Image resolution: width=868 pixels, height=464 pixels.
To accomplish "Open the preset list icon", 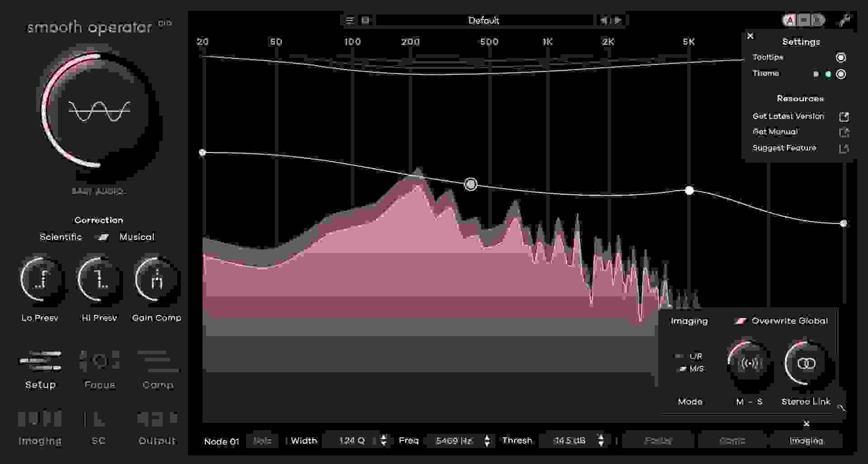I will (x=349, y=20).
